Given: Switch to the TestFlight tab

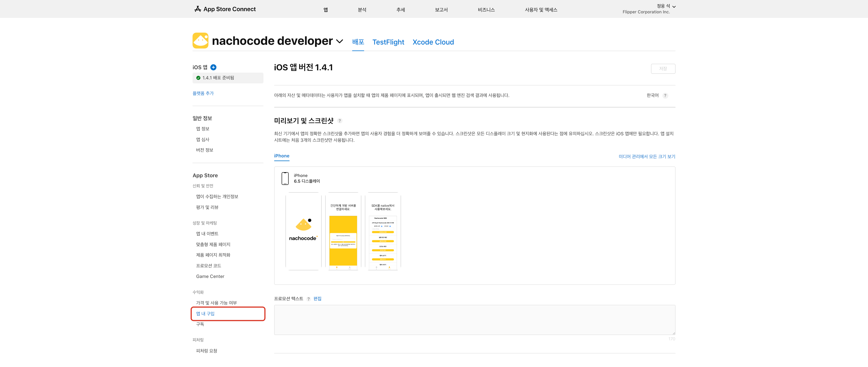Looking at the screenshot, I should pos(388,42).
